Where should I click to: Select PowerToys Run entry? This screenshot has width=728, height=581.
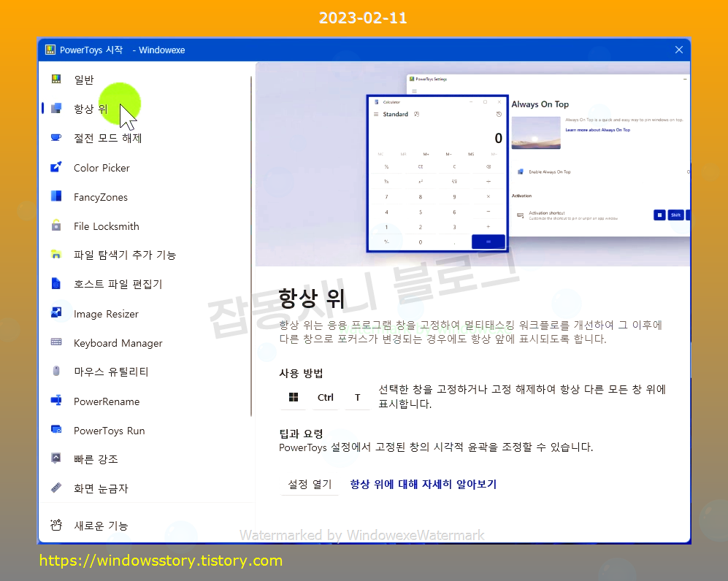(146, 431)
